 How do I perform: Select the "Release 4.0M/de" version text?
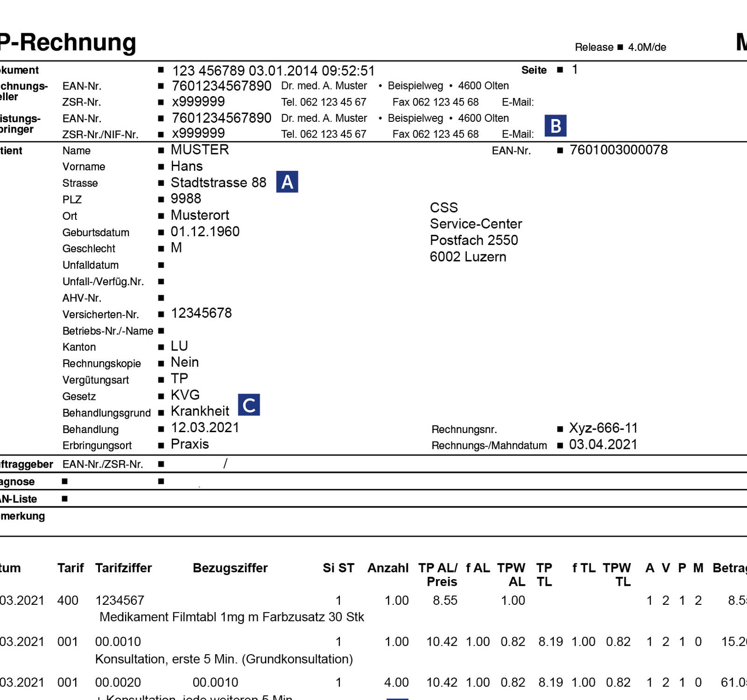(x=620, y=47)
